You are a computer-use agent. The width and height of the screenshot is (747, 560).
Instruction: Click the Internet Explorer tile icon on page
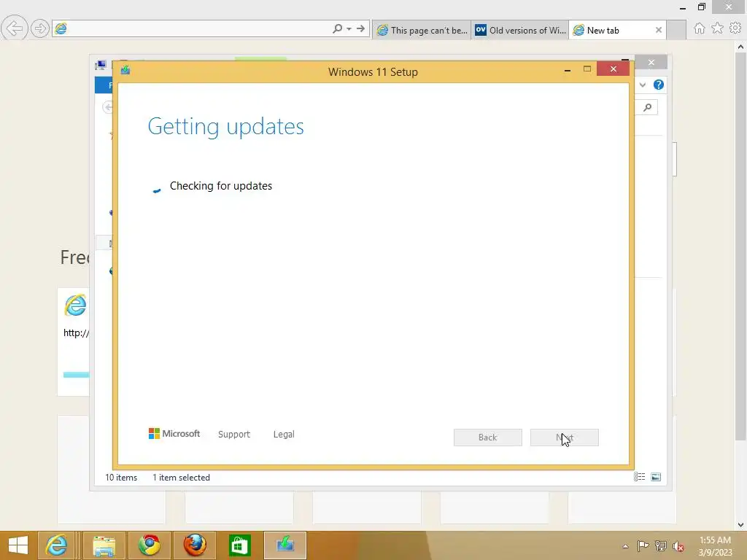[x=75, y=306]
